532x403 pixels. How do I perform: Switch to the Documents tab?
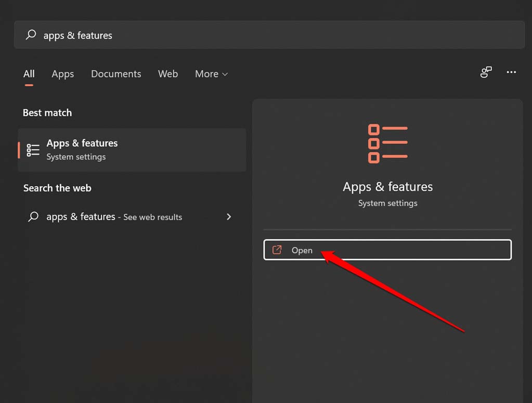point(116,74)
